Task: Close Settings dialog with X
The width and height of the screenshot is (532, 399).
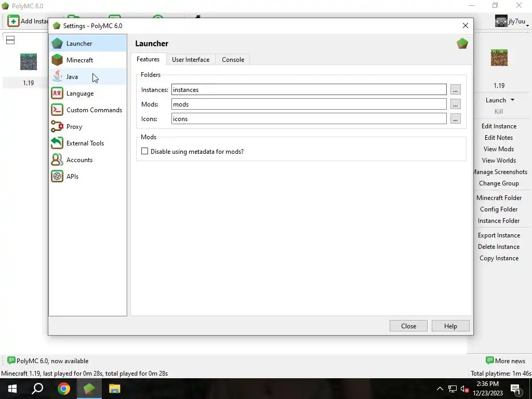Action: (x=465, y=25)
